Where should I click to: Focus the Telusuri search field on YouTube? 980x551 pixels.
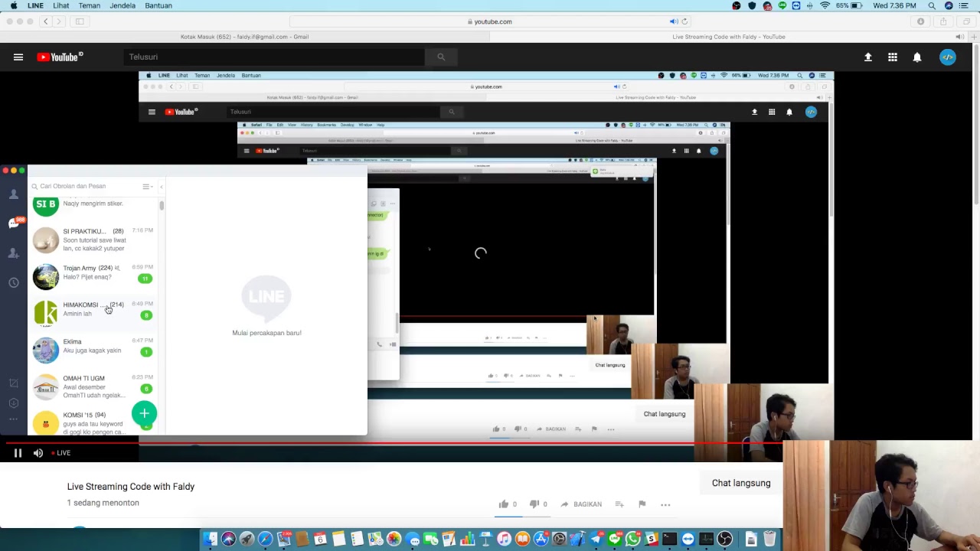tap(274, 57)
